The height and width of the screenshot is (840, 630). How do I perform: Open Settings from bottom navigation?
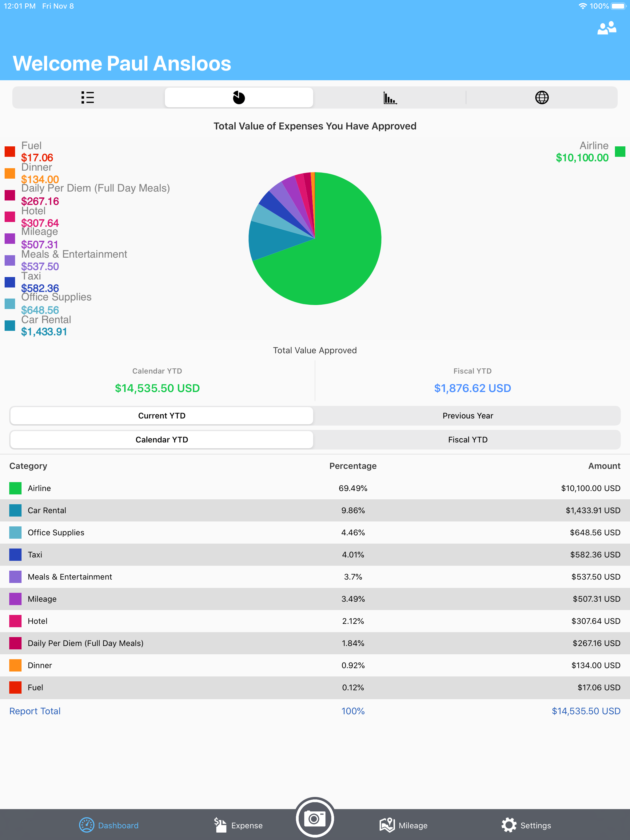tap(527, 825)
